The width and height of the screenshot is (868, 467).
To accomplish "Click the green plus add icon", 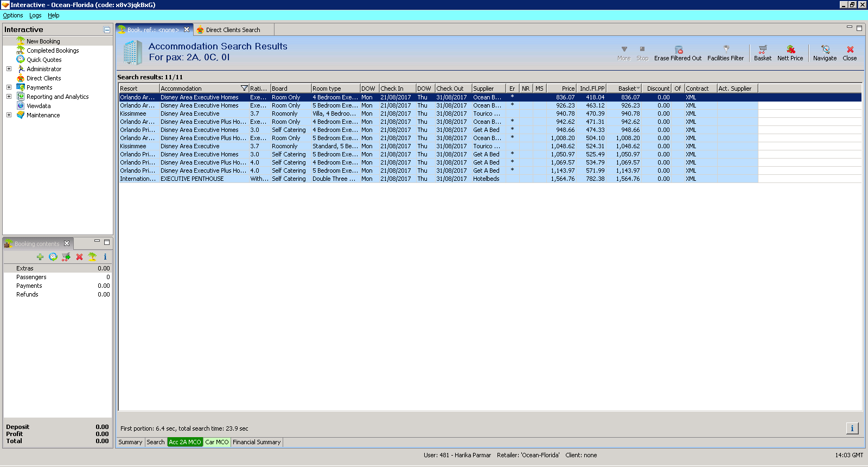I will click(40, 257).
